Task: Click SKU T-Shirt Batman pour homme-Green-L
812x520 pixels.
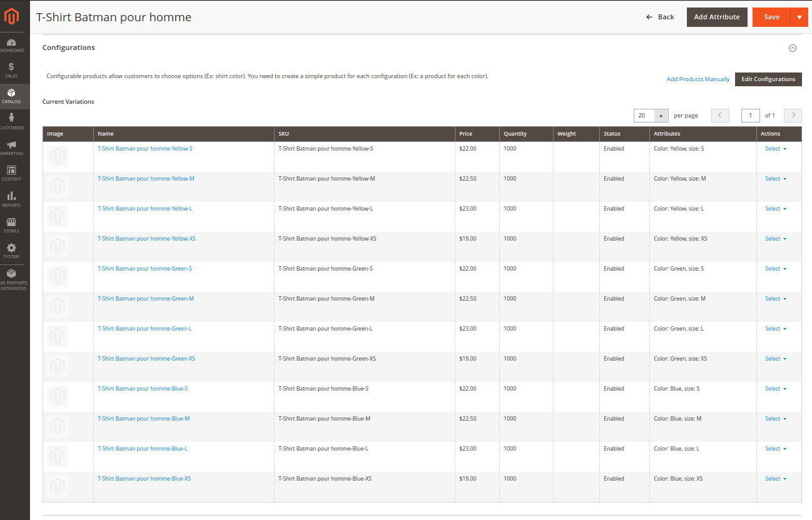Action: click(x=325, y=329)
